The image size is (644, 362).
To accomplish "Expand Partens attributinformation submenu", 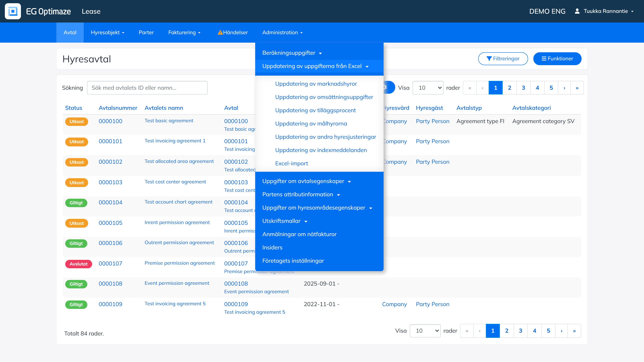I will [301, 195].
